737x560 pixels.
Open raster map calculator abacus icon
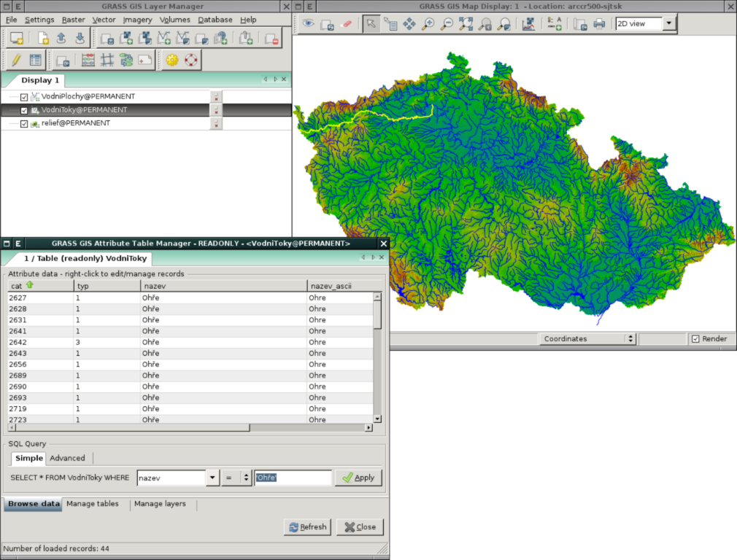[x=88, y=60]
